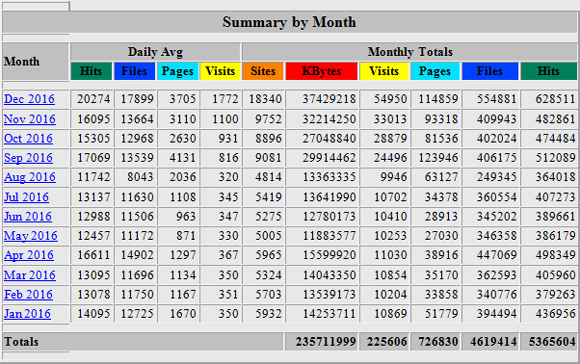
Task: Click the blue Files header under Daily Avg
Action: click(x=134, y=71)
